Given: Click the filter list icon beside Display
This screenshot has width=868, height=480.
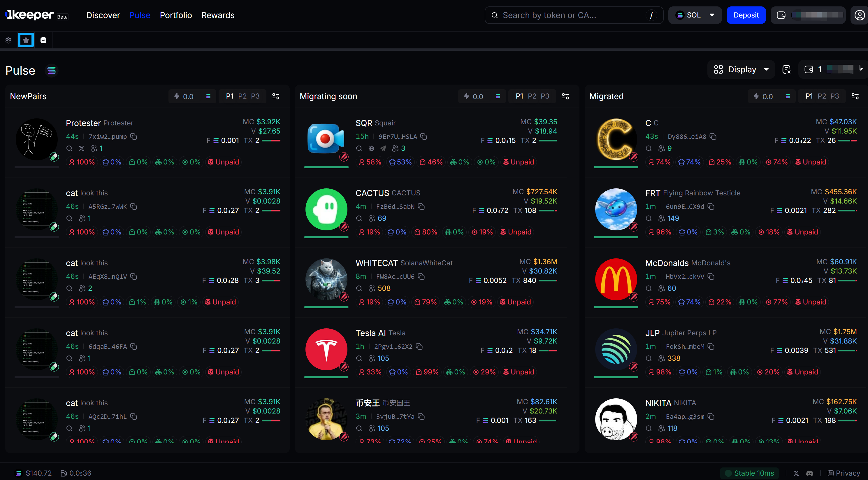Looking at the screenshot, I should pyautogui.click(x=786, y=69).
